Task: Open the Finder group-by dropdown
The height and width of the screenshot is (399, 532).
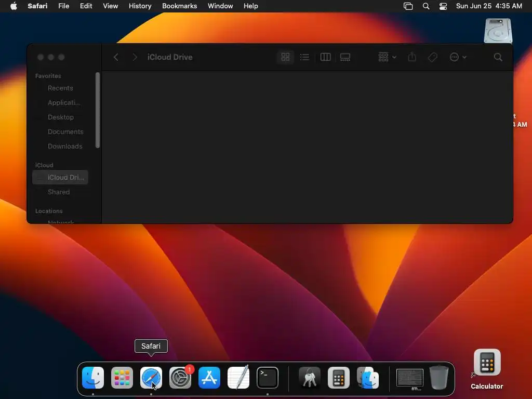Action: click(x=387, y=57)
